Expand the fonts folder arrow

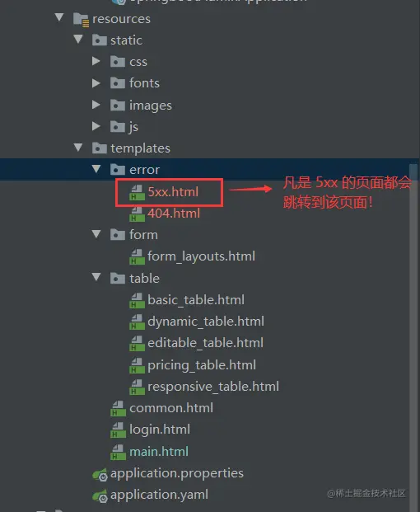tap(96, 83)
